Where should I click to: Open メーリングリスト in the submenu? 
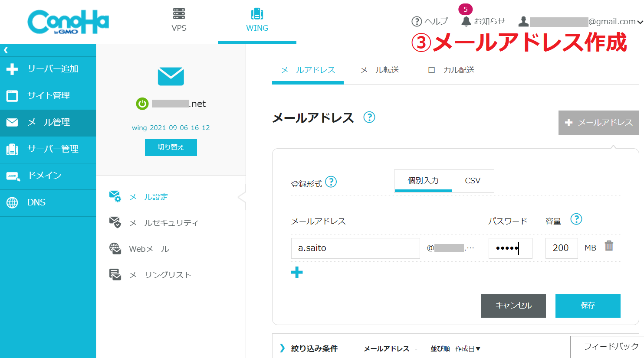[x=160, y=275]
